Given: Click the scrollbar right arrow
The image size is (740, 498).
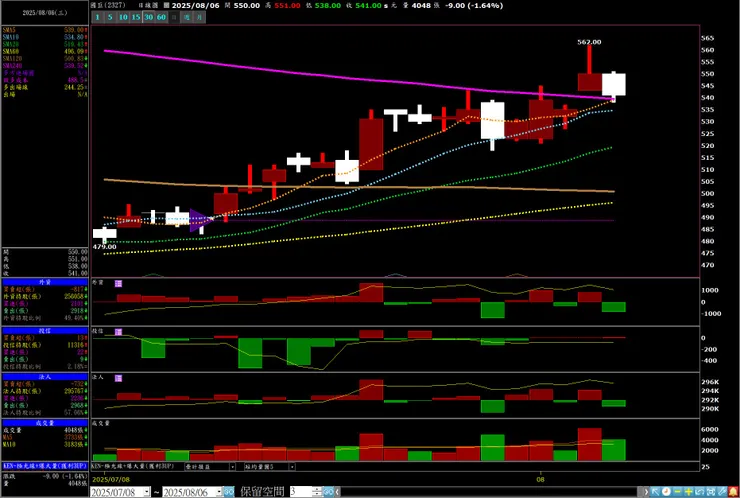Looking at the screenshot, I should pos(646,492).
